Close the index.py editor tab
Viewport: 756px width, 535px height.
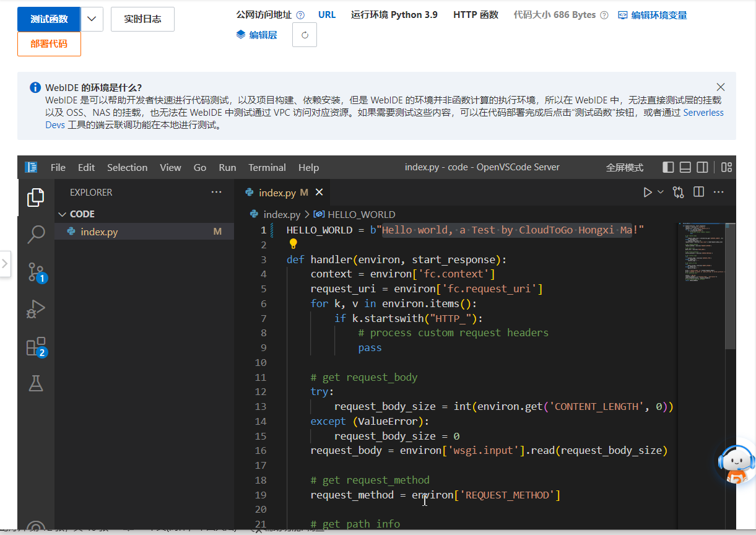[319, 193]
